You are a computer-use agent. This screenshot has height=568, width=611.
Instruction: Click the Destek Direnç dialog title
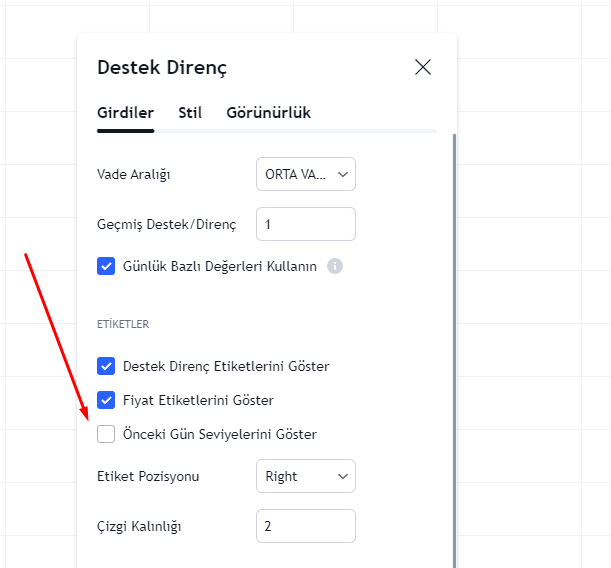coord(162,68)
